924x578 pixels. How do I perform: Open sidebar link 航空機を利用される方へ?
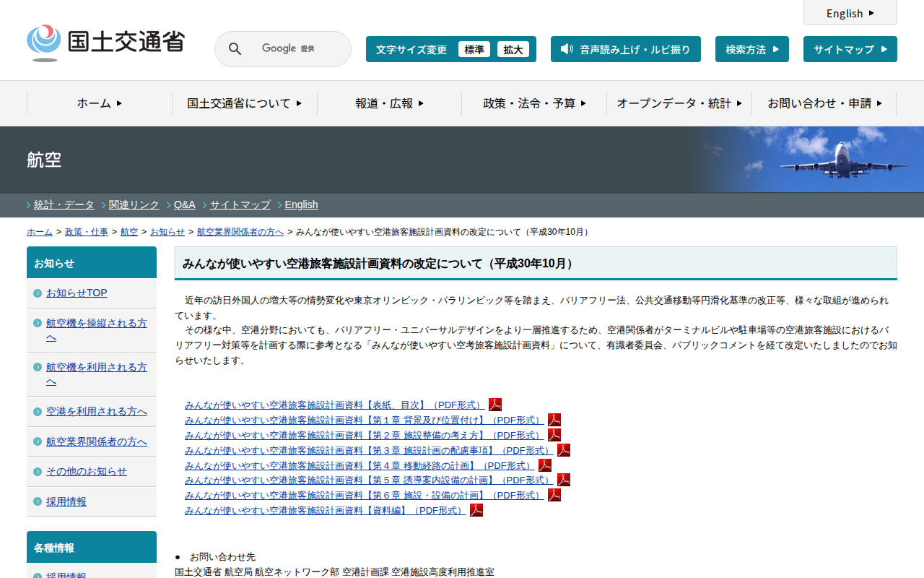tap(97, 374)
